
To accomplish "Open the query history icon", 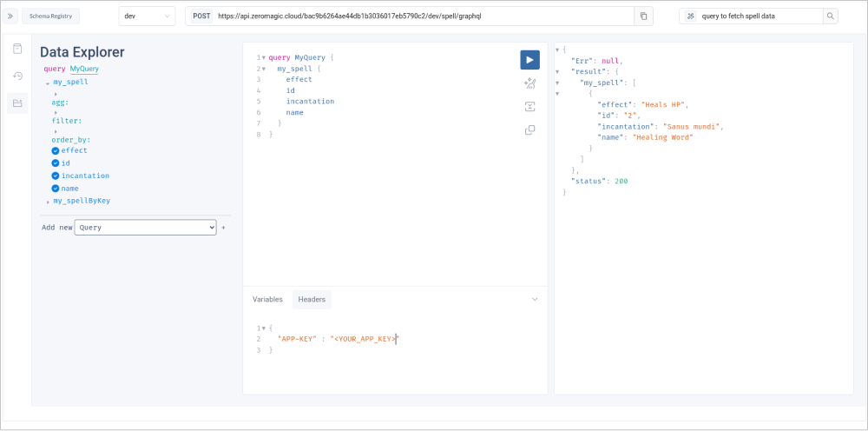I will click(x=17, y=76).
